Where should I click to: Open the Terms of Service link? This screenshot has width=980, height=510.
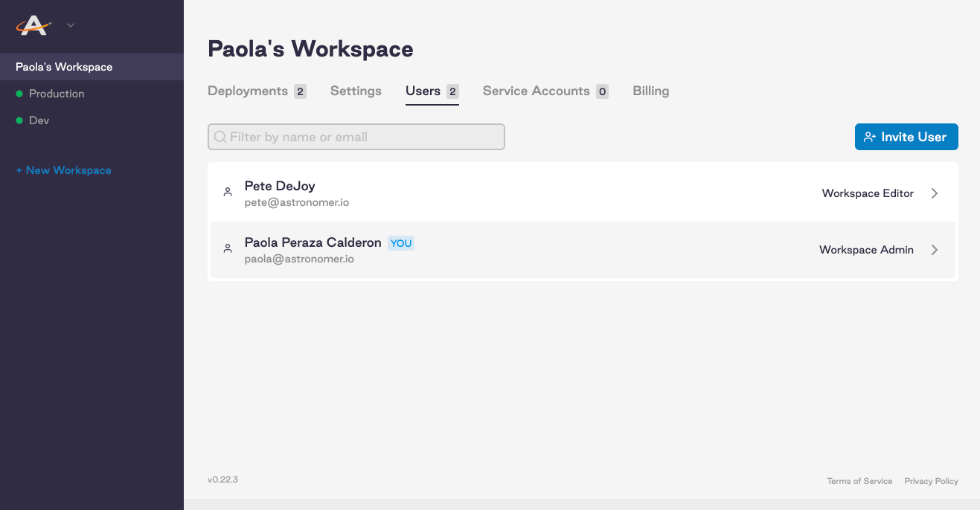(x=859, y=481)
